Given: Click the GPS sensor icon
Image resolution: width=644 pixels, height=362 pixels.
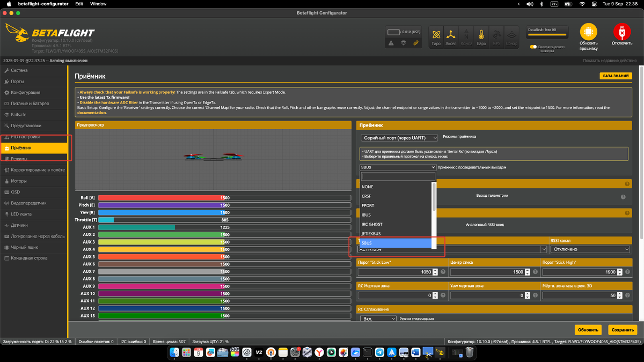Looking at the screenshot, I should 496,36.
